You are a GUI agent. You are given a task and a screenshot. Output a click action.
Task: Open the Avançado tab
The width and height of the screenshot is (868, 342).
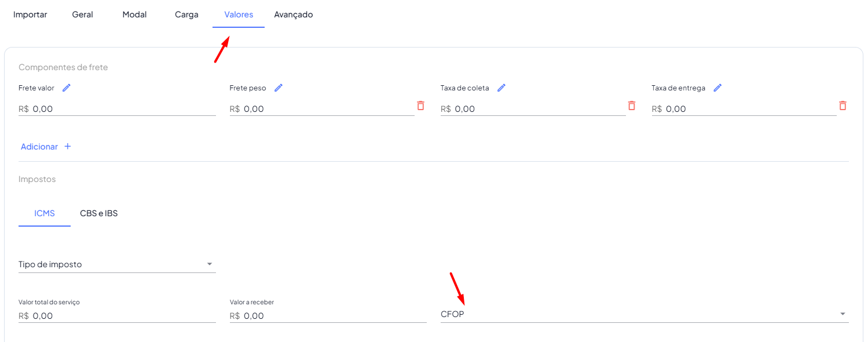pyautogui.click(x=294, y=14)
